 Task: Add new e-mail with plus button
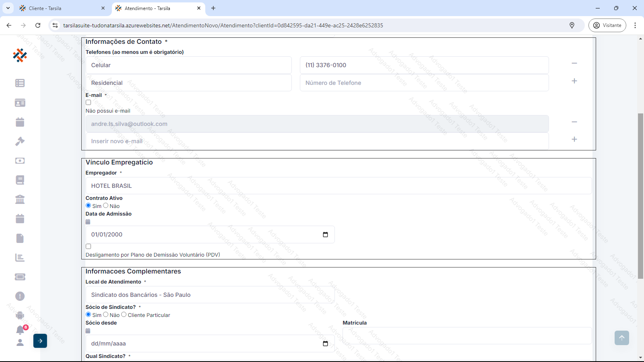tap(574, 139)
